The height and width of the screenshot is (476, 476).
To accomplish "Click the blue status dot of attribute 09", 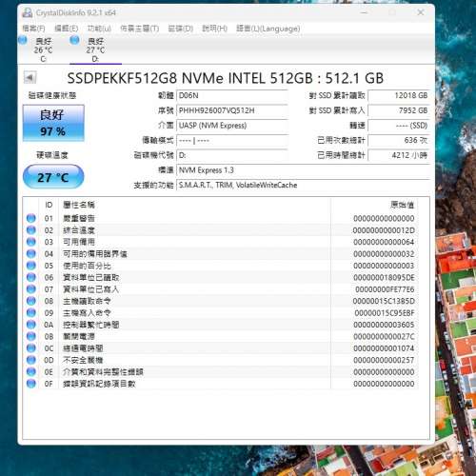I will click(31, 313).
